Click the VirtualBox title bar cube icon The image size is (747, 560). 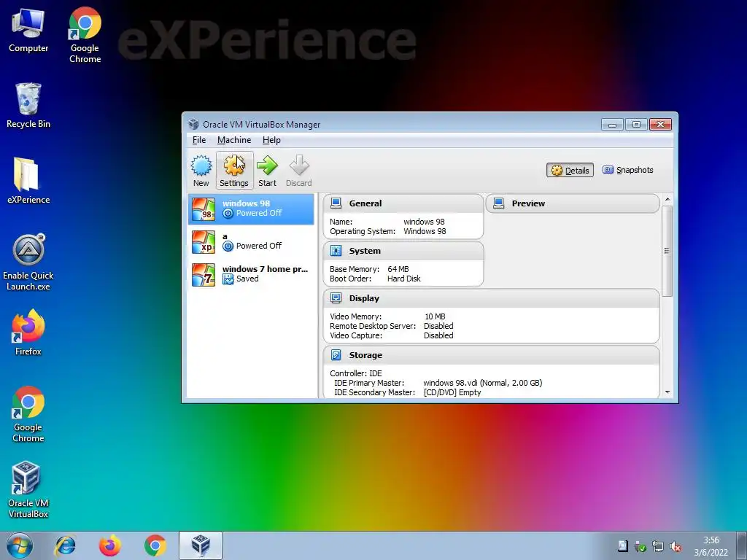tap(193, 124)
